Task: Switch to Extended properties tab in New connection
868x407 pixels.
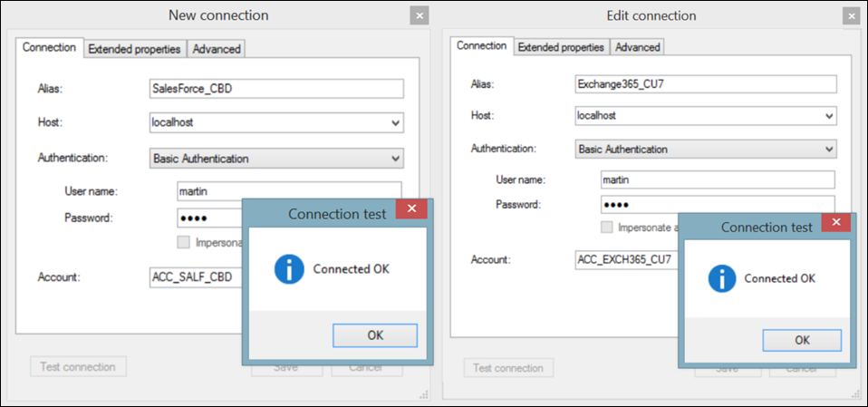Action: pos(134,49)
